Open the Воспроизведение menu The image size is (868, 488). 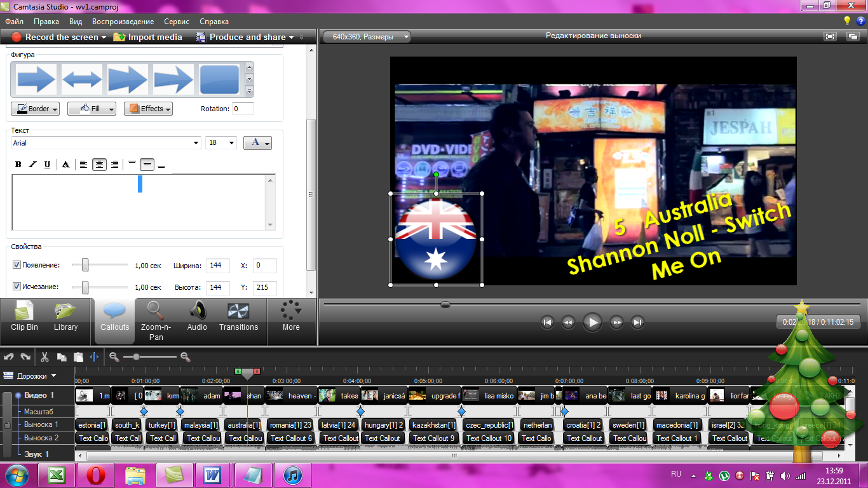tap(123, 22)
